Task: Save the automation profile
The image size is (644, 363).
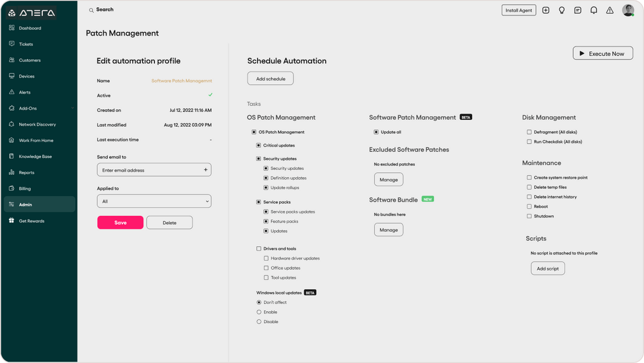Action: (x=119, y=222)
